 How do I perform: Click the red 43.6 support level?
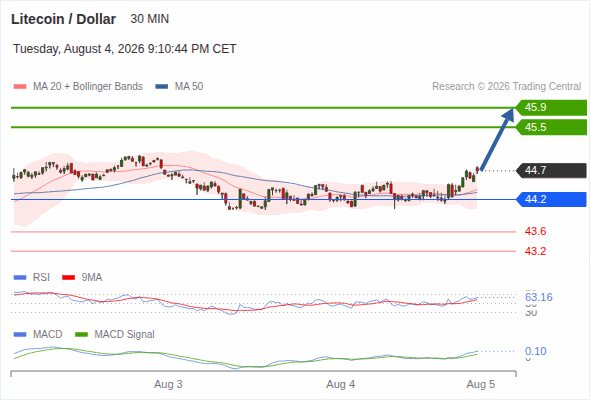coord(535,231)
